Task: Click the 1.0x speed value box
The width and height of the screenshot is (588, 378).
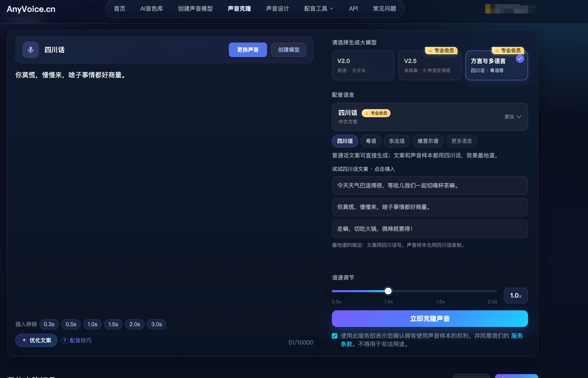Action: [x=516, y=296]
